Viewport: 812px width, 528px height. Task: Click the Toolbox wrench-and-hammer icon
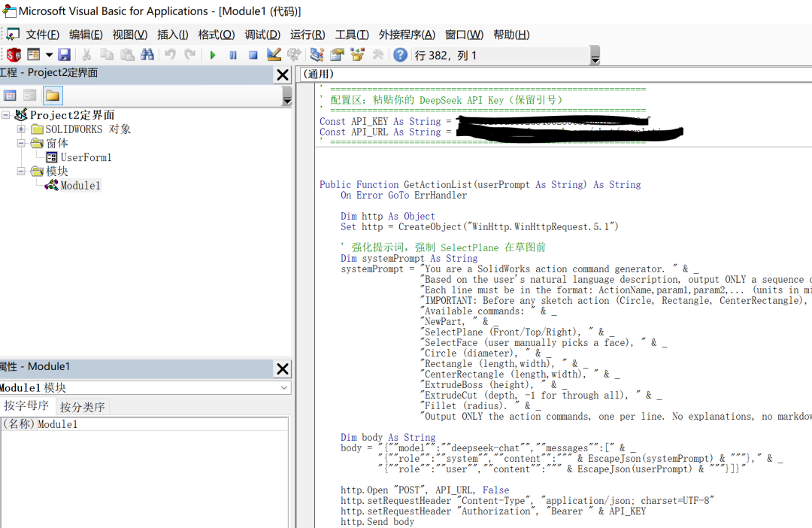(378, 54)
